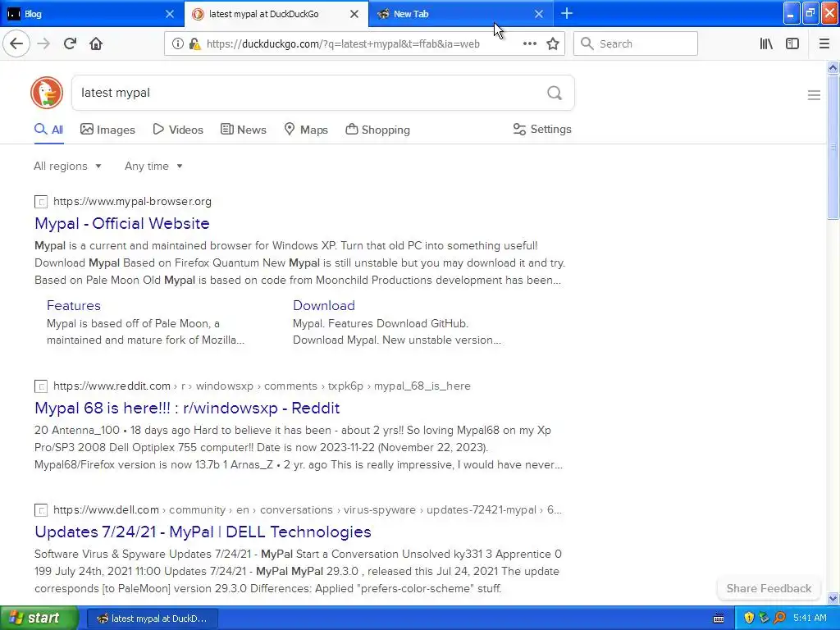Click the orange magnifier tray icon

[779, 618]
